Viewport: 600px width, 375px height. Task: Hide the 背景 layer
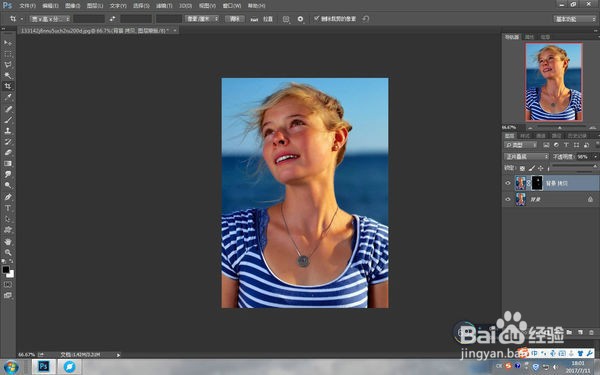(508, 199)
